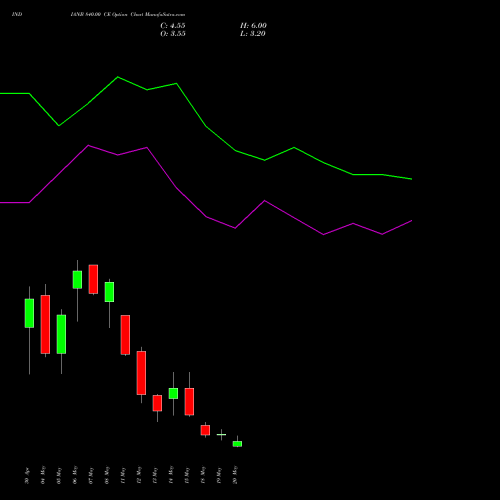Click the "08 May" date axis label

107,475
